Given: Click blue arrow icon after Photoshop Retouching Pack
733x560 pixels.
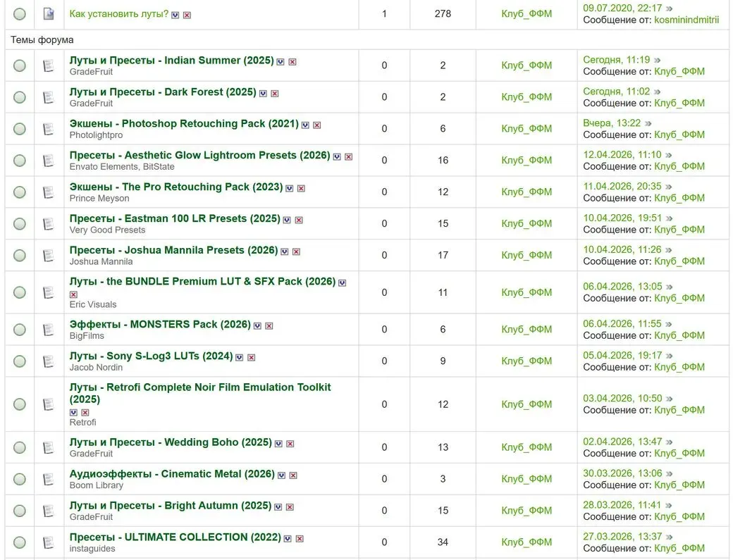Looking at the screenshot, I should (305, 125).
